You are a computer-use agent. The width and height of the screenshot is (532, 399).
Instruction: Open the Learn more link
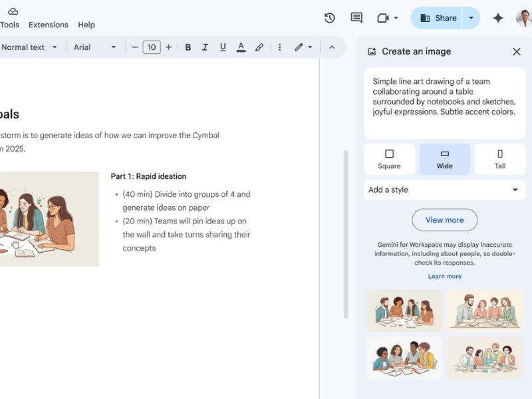click(445, 276)
